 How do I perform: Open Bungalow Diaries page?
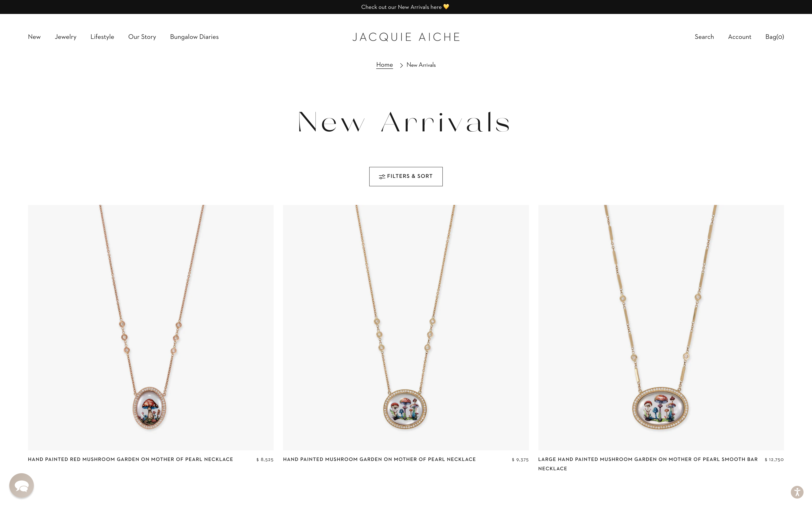[x=194, y=37]
